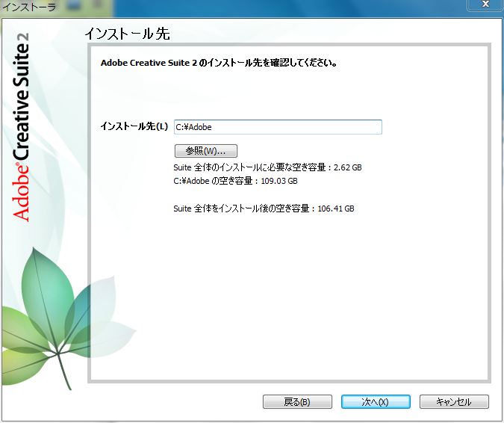The width and height of the screenshot is (504, 423).
Task: Click the インストール先(L) field label
Action: click(134, 126)
